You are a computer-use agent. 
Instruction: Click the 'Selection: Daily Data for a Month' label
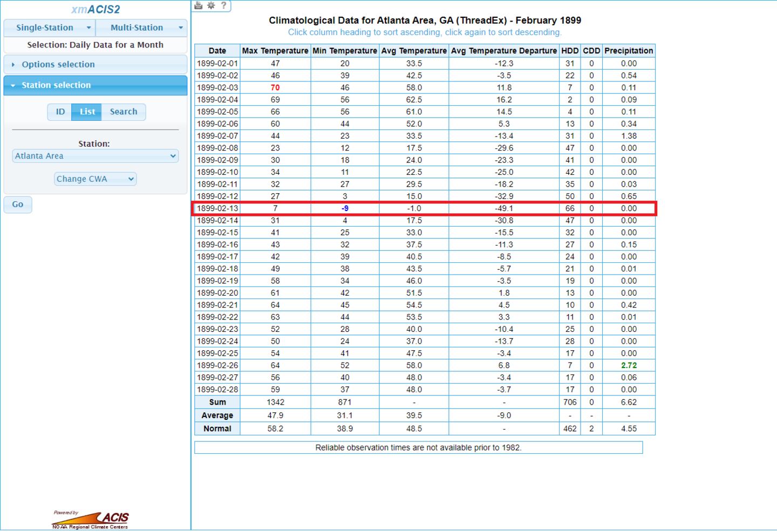click(x=96, y=45)
